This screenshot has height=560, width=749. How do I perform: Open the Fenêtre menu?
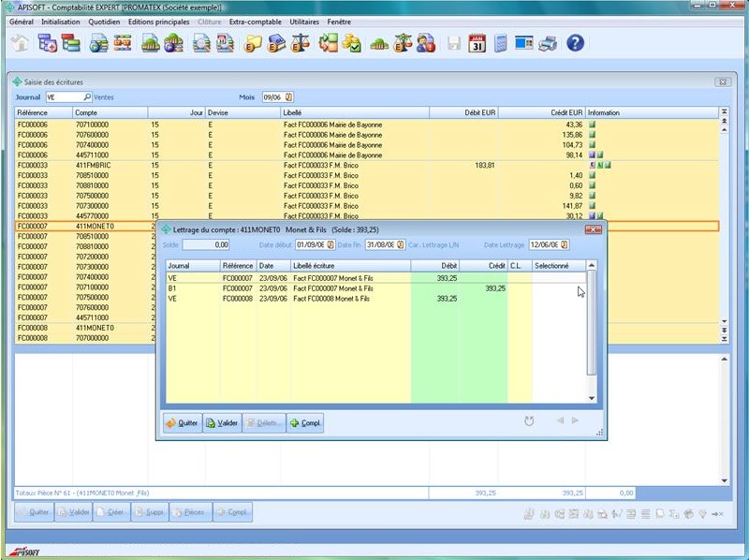[339, 22]
